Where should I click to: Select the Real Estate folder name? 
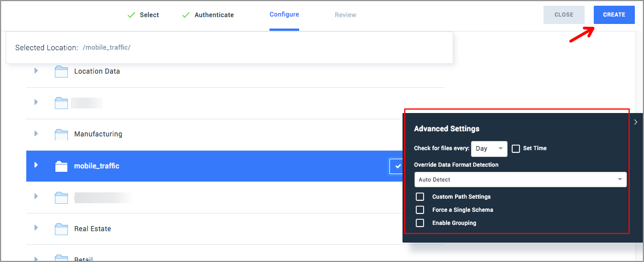pos(92,229)
